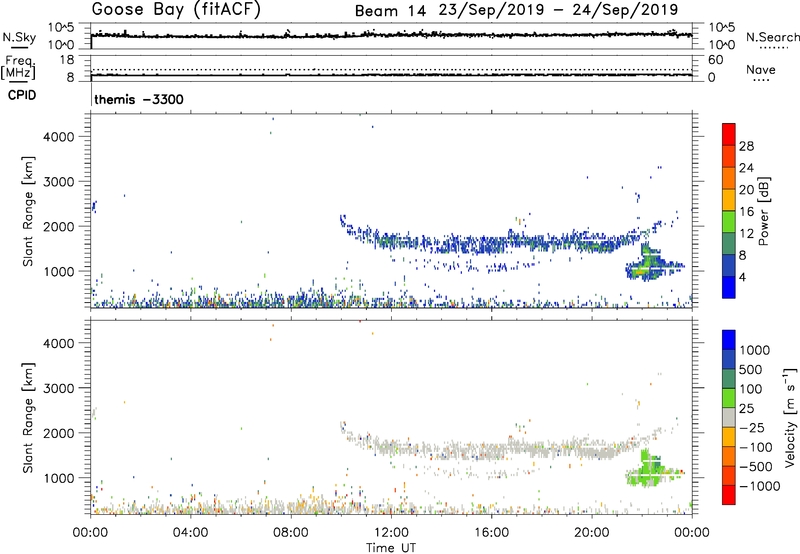Click the '08:00' time axis label
This screenshot has height=554, width=800.
291,533
